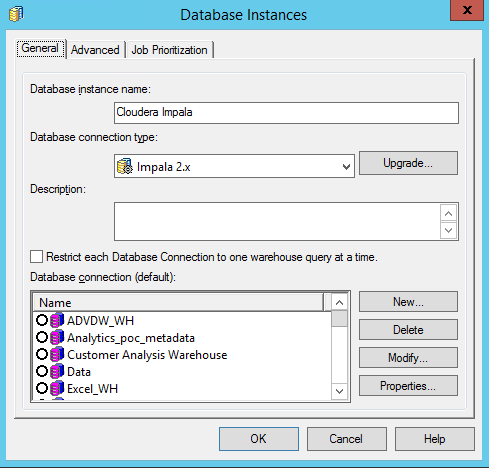Switch to the Advanced tab
489x468 pixels.
(x=95, y=50)
